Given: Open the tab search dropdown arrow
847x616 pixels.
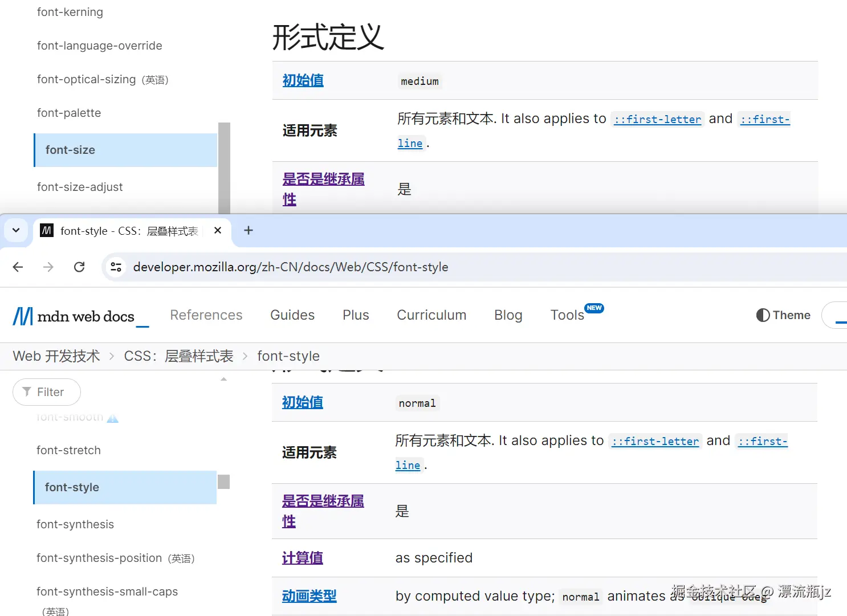Looking at the screenshot, I should 16,230.
